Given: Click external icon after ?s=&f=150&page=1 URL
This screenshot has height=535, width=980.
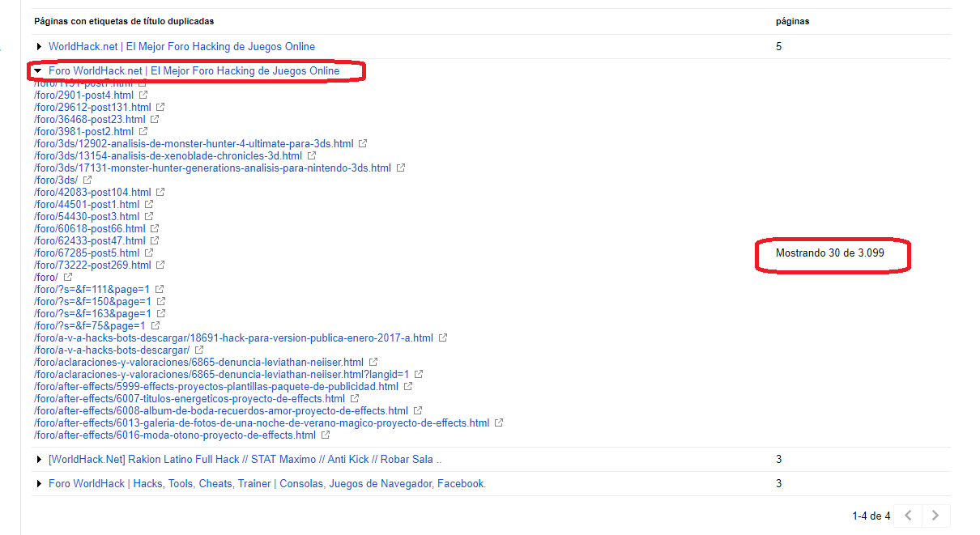Looking at the screenshot, I should point(161,301).
